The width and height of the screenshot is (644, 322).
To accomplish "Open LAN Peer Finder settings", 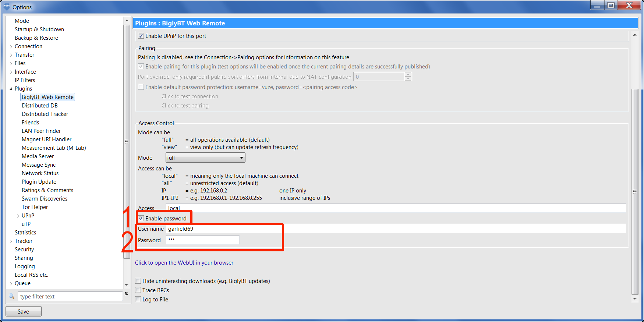I will (41, 131).
